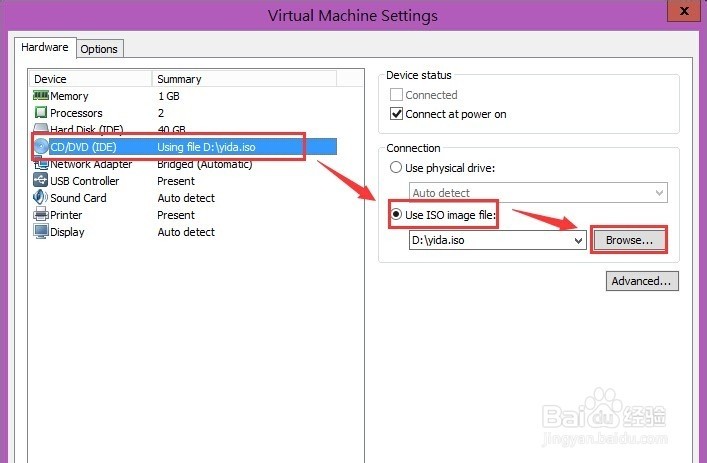Click the Hard Disk drive icon
This screenshot has width=707, height=463.
(x=41, y=129)
